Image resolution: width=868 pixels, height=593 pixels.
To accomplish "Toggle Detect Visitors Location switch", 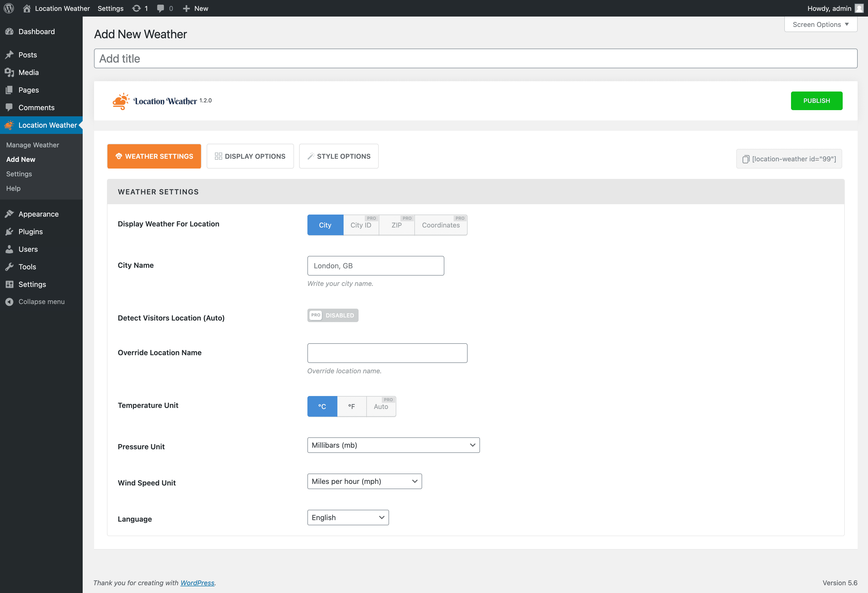I will point(333,315).
